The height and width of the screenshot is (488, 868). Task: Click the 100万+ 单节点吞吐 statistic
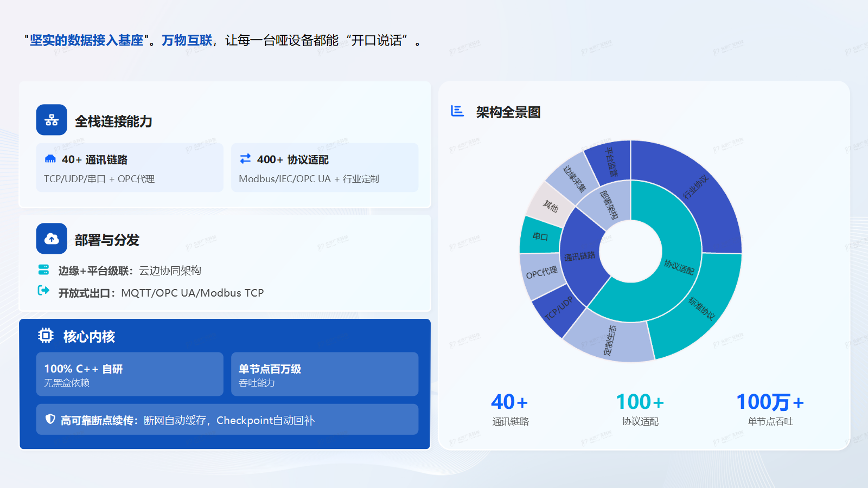[770, 408]
